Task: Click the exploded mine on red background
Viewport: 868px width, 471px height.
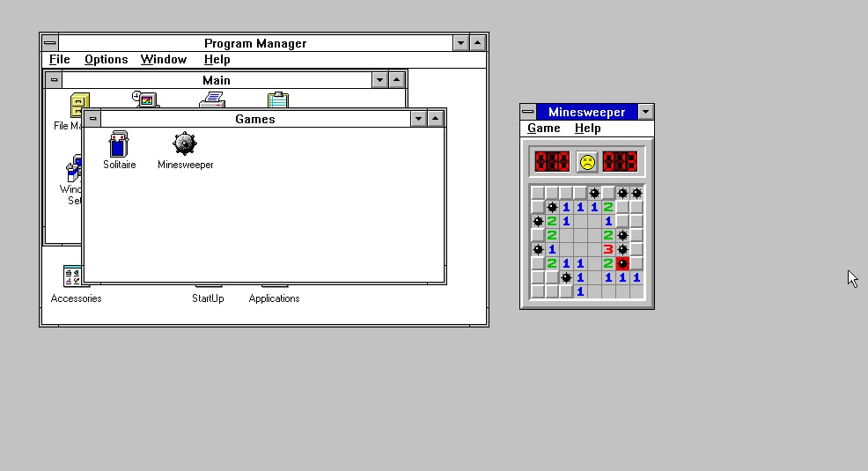Action: pyautogui.click(x=622, y=263)
